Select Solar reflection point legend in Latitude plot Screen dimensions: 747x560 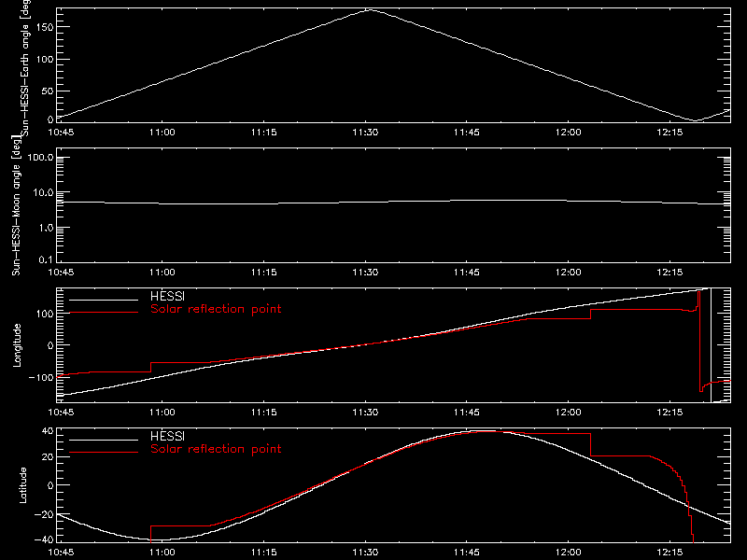click(x=216, y=449)
